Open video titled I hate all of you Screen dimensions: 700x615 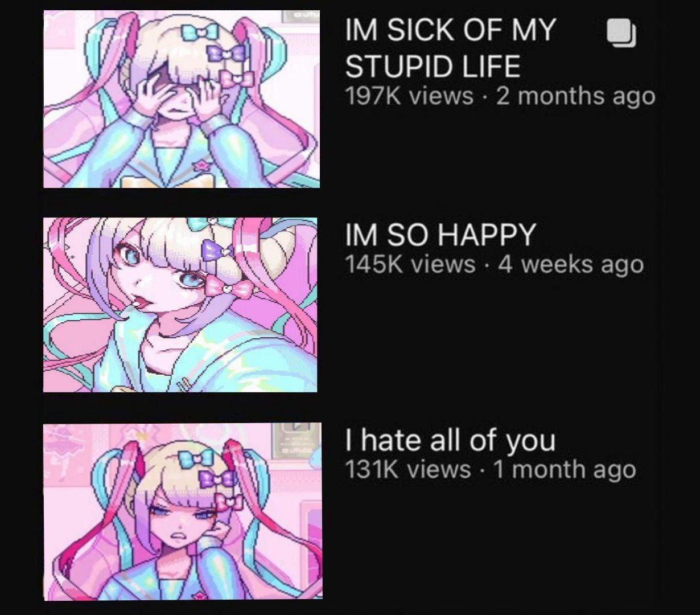click(450, 440)
